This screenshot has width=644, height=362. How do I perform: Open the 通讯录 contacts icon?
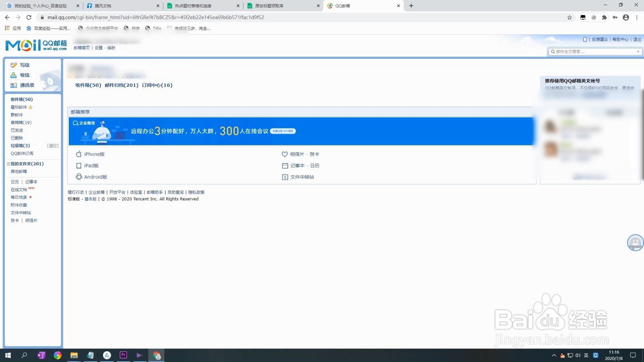[x=14, y=85]
